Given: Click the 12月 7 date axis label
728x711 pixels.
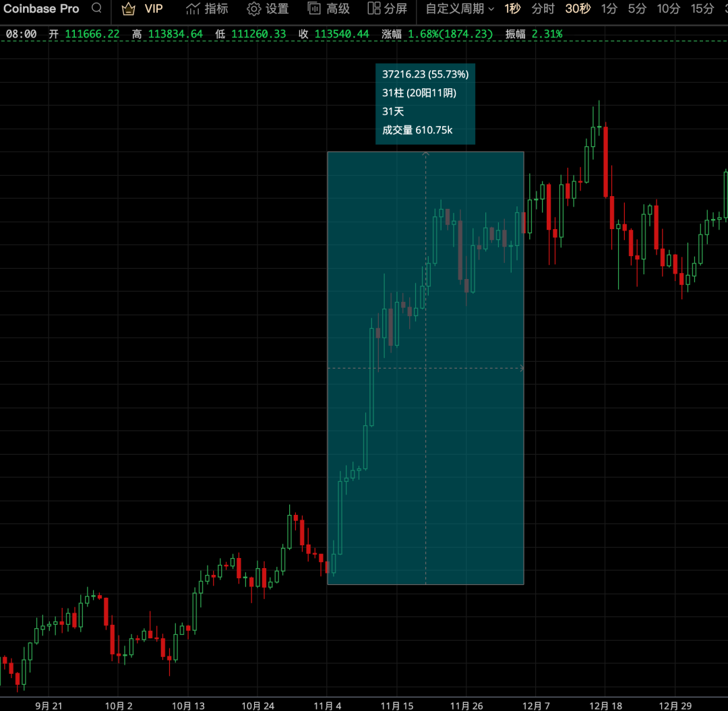Looking at the screenshot, I should (x=537, y=706).
